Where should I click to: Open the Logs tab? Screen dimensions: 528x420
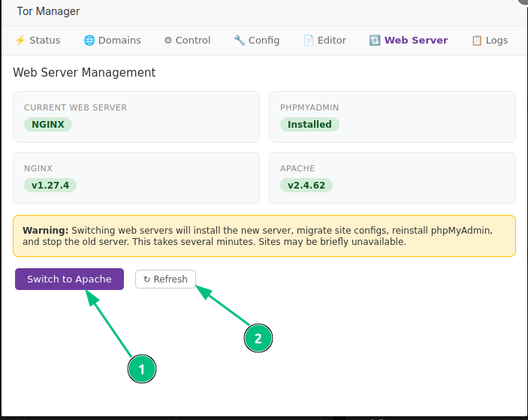point(490,41)
